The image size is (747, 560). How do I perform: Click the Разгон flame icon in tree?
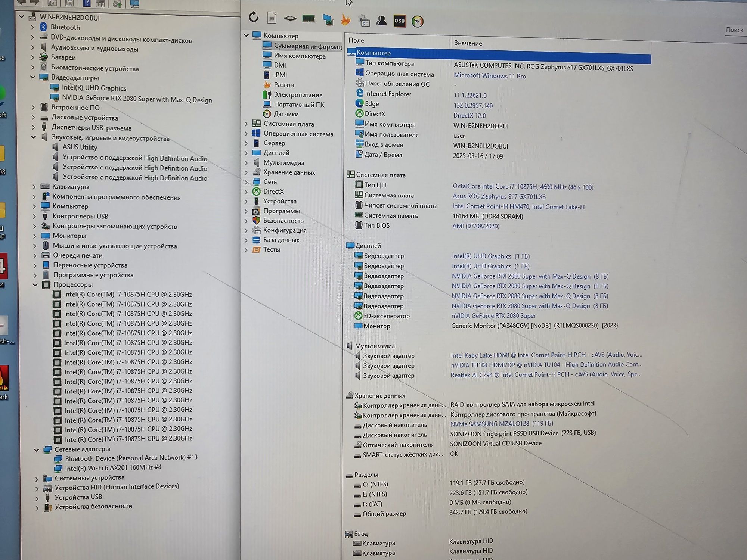tap(267, 85)
